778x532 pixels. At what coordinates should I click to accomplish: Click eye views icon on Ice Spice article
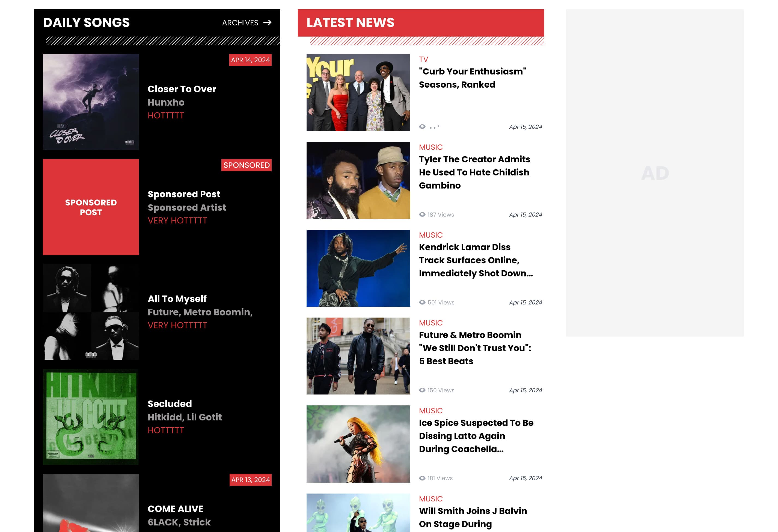(x=422, y=478)
